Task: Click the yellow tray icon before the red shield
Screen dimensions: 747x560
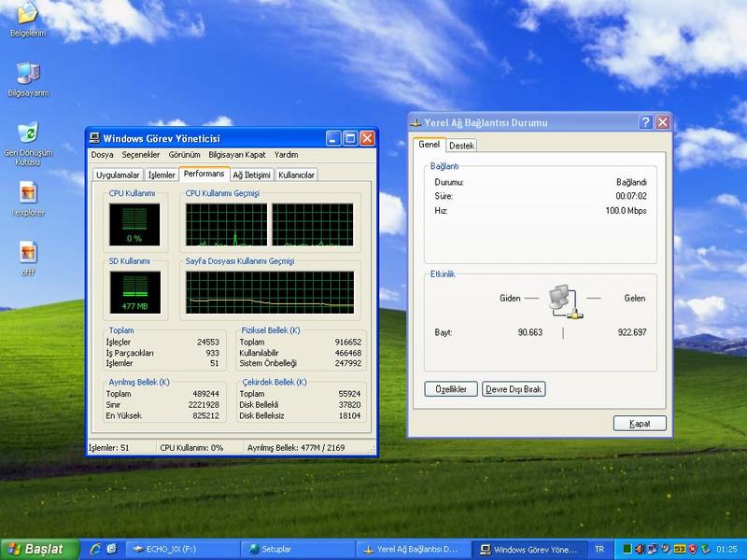Action: (680, 549)
